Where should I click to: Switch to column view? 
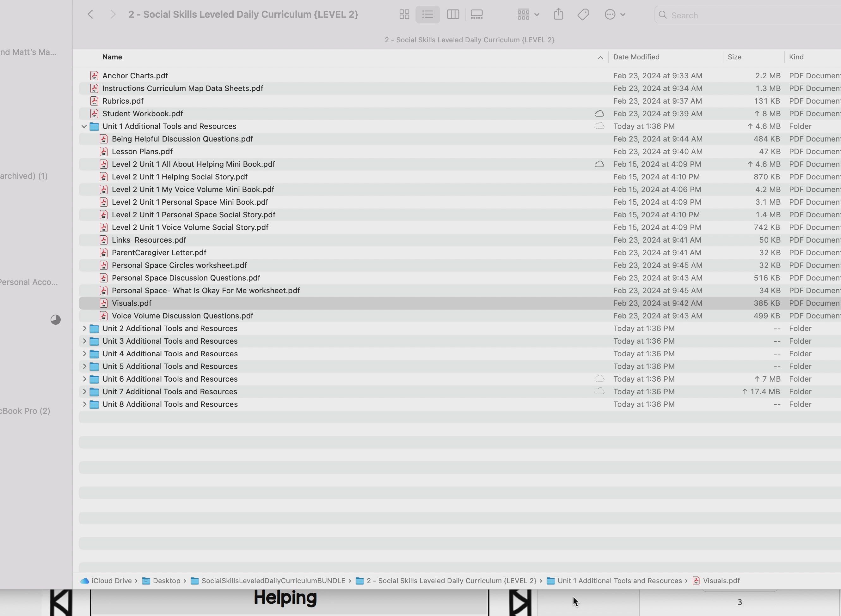[452, 15]
